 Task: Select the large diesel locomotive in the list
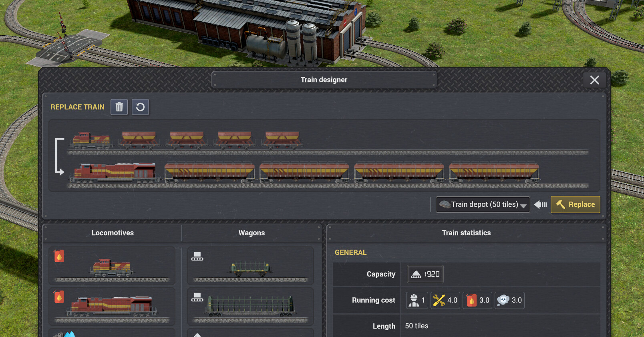(112, 306)
